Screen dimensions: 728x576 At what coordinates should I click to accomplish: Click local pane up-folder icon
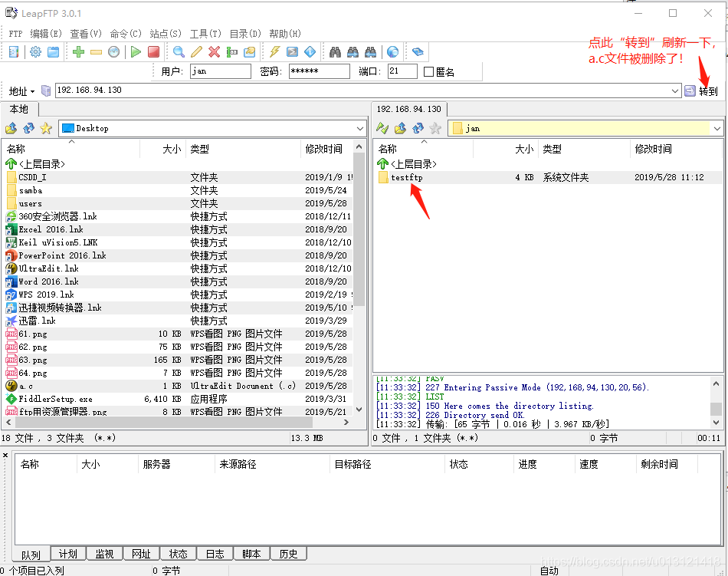coord(11,128)
